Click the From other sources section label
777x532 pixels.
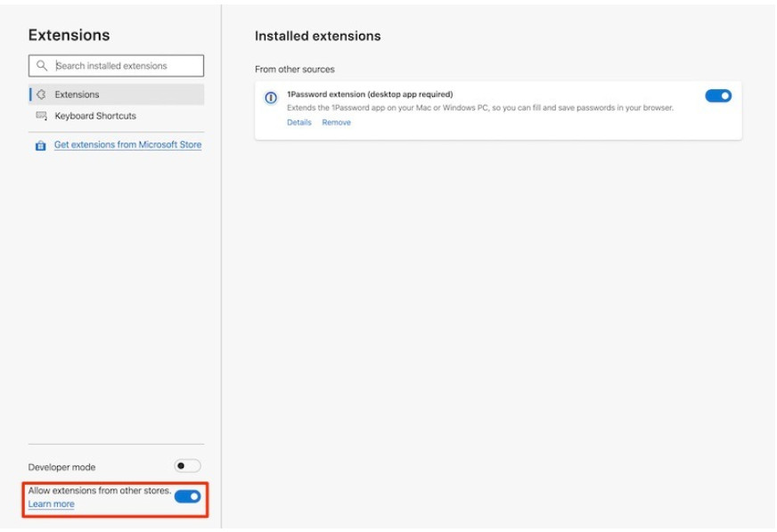[x=295, y=70]
